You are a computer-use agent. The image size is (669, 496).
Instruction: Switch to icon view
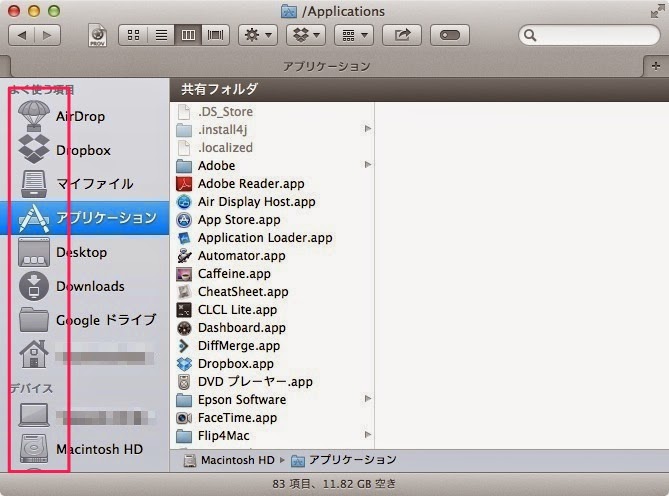pyautogui.click(x=133, y=35)
